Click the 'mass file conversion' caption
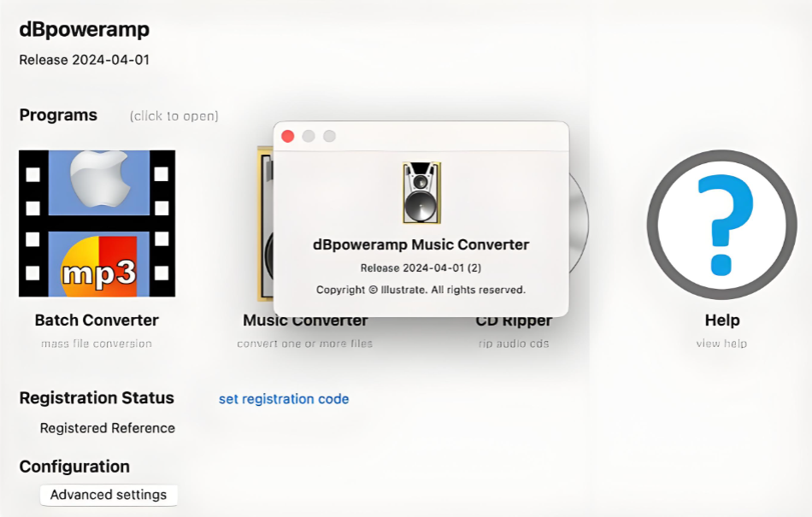This screenshot has height=517, width=812. (x=97, y=344)
